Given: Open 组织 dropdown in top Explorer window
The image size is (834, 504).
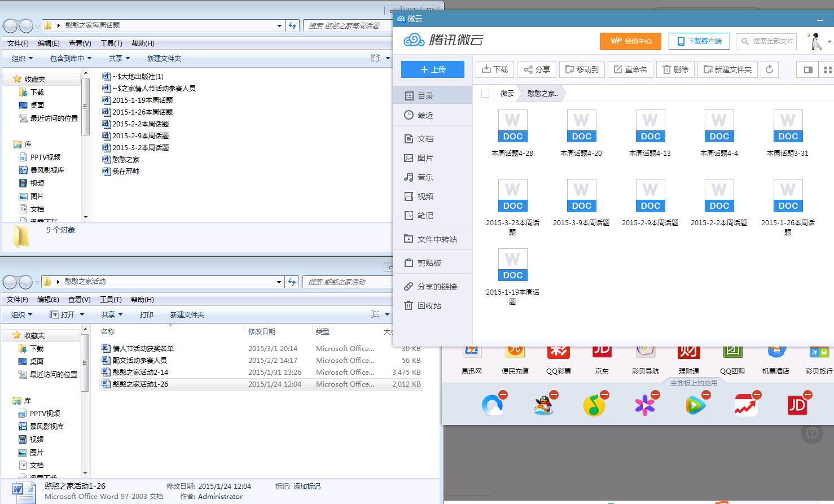Looking at the screenshot, I should tap(23, 59).
